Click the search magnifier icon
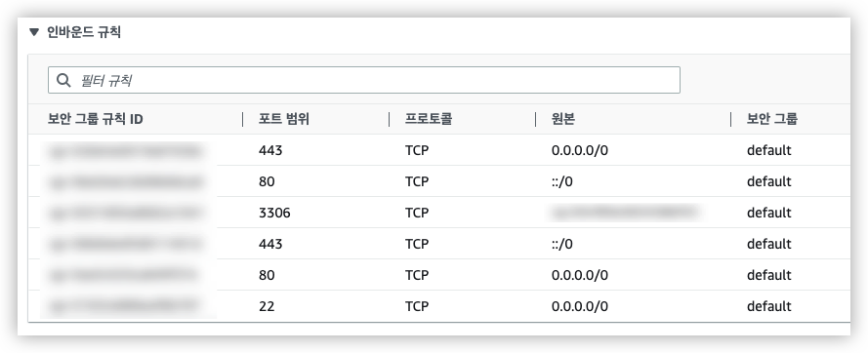Screen dimensions: 868x353 (x=63, y=81)
